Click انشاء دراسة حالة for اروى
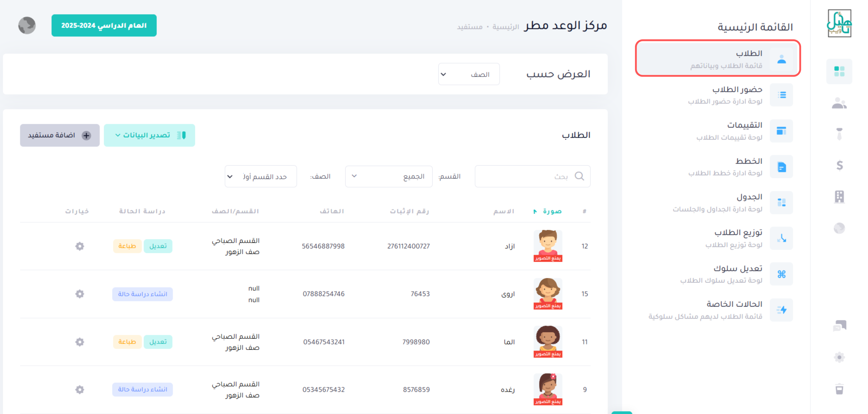Image resolution: width=868 pixels, height=414 pixels. [142, 294]
